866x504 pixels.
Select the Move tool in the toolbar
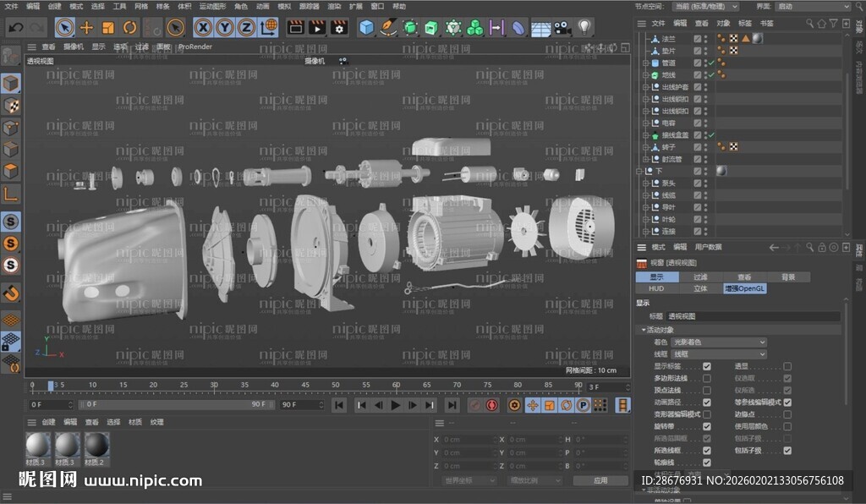click(x=87, y=27)
